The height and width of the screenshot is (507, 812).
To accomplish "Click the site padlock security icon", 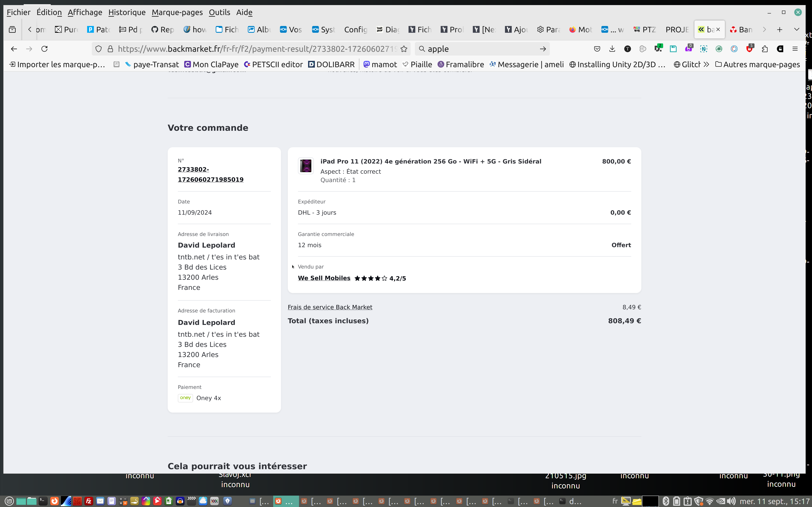I will coord(110,49).
